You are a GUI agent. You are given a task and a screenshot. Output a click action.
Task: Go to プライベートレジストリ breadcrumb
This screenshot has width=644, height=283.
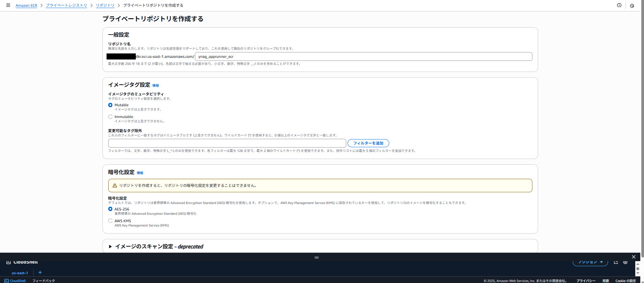click(66, 5)
